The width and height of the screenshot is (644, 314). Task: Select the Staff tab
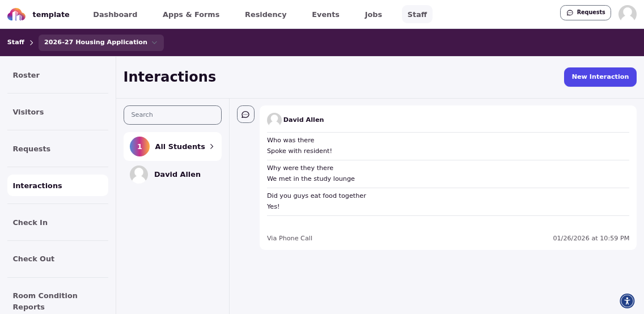[417, 14]
